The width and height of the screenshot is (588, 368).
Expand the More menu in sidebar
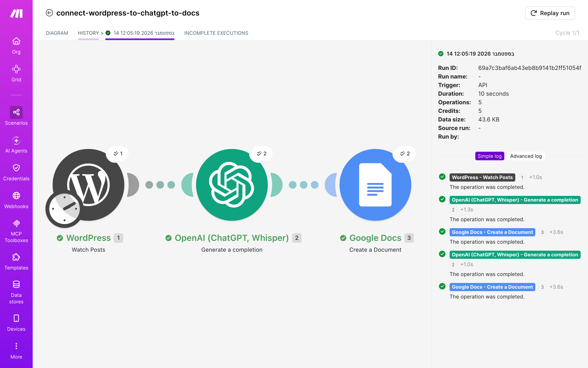coord(16,351)
